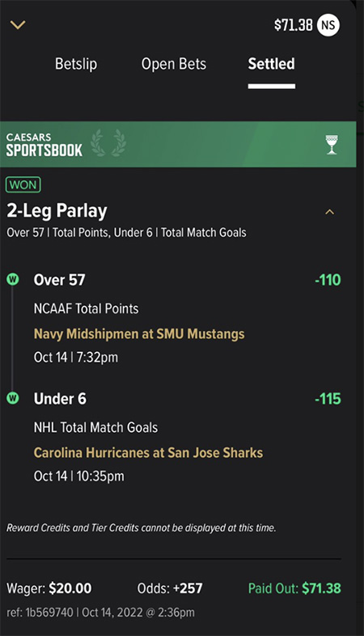This screenshot has width=364, height=636.
Task: Open Navy Midshipmen at SMU Mustangs game
Action: [x=139, y=334]
